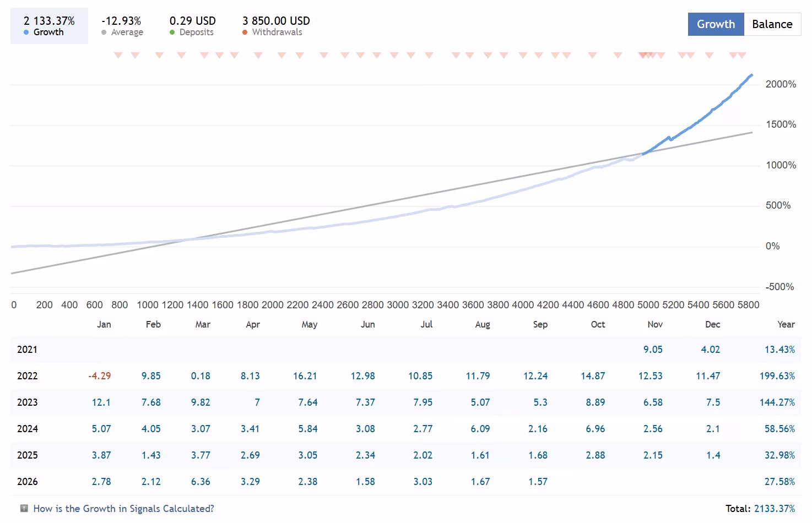Select the 2023 row label
The image size is (812, 523).
pos(27,402)
